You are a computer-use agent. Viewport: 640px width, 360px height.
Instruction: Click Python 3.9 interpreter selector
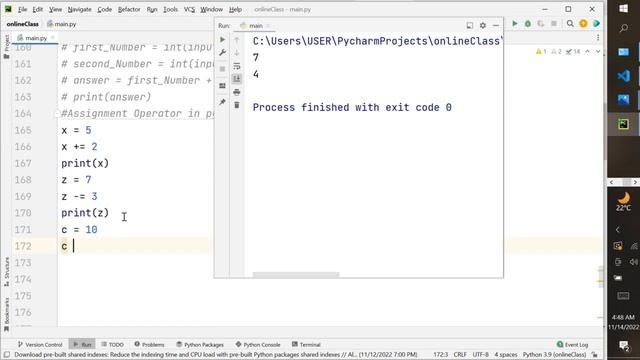click(x=554, y=355)
